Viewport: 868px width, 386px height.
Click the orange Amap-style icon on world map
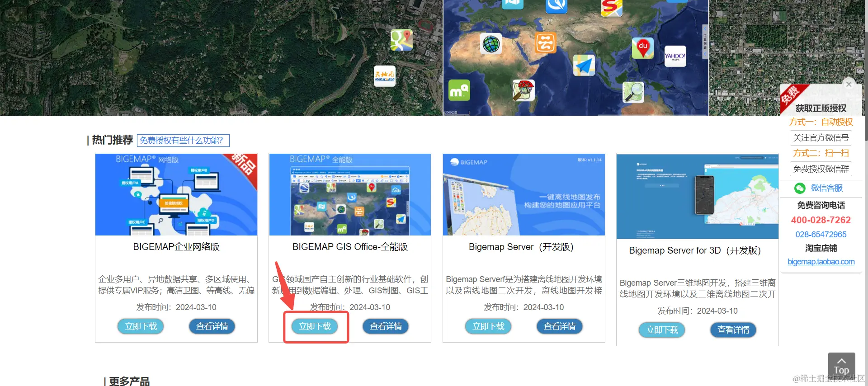[545, 43]
